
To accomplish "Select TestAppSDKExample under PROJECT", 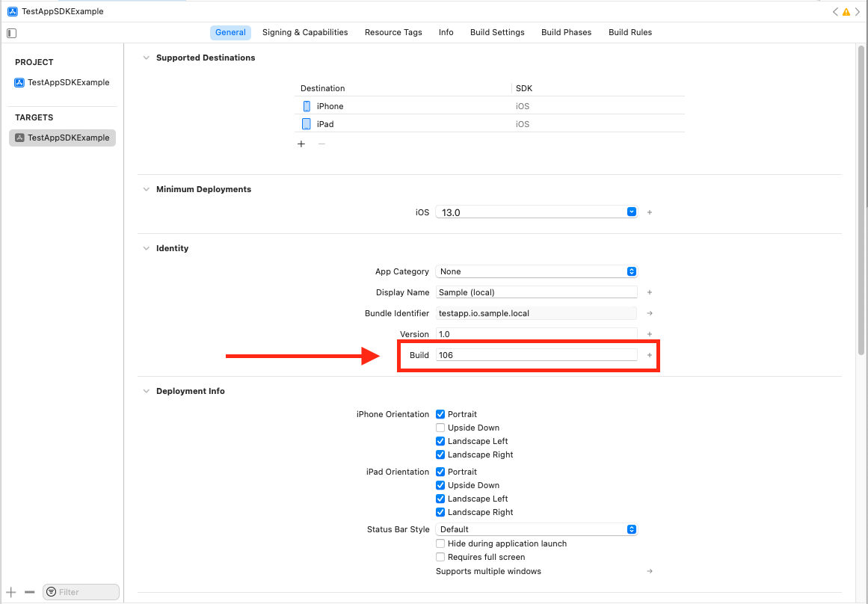I will 68,82.
